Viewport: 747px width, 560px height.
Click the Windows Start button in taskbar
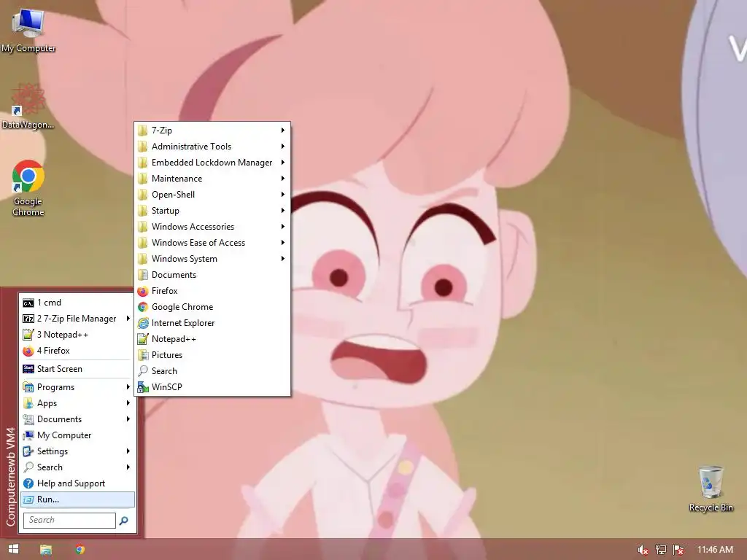[13, 549]
